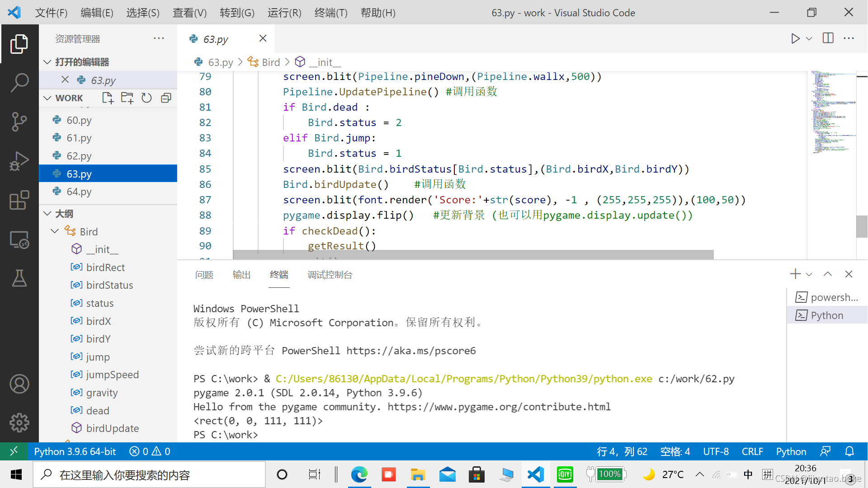Open new terminal launch profile dropdown
868x488 pixels.
tap(809, 274)
